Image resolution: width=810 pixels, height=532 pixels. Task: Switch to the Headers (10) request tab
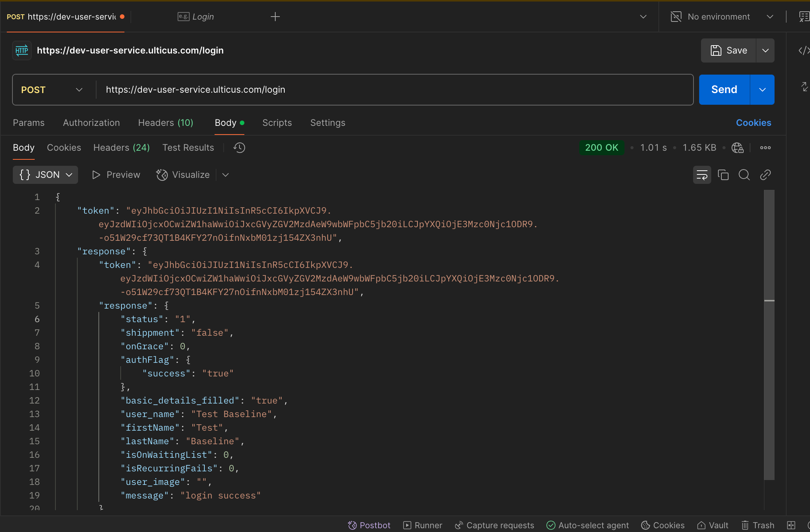pos(166,123)
